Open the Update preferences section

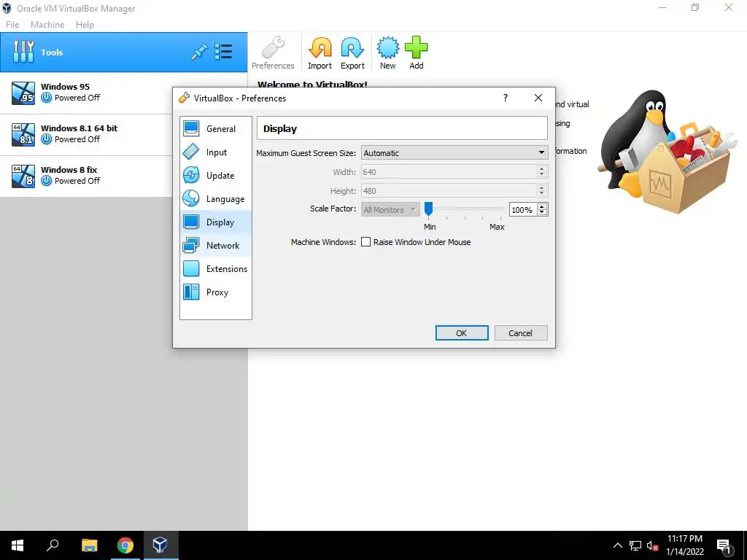[215, 175]
